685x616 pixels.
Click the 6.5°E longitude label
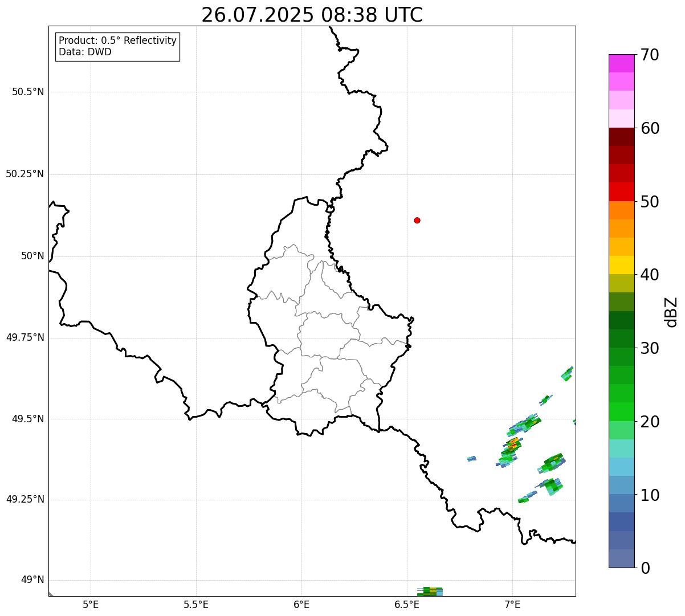pyautogui.click(x=407, y=604)
